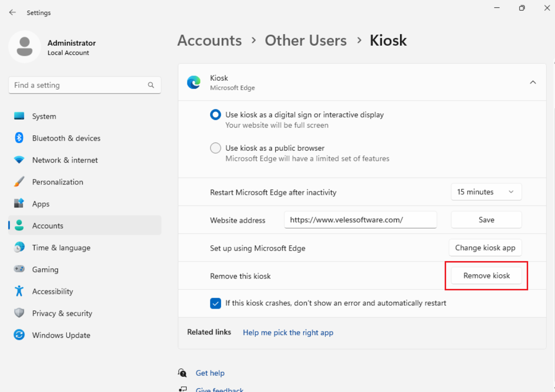The image size is (555, 392).
Task: Select Accounts in the sidebar
Action: (x=85, y=225)
